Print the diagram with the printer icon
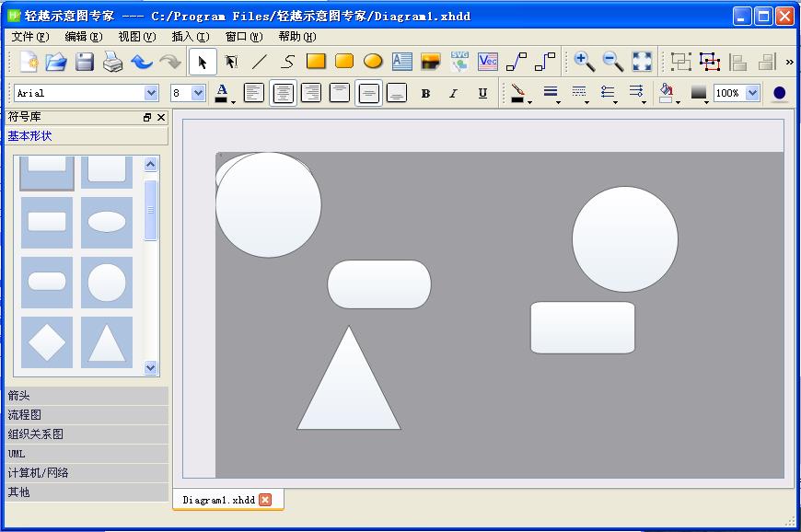Viewport: 801px width, 532px height. click(x=113, y=63)
